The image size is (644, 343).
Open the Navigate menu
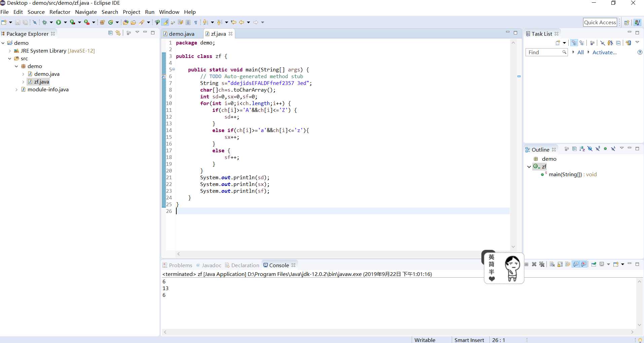[86, 12]
